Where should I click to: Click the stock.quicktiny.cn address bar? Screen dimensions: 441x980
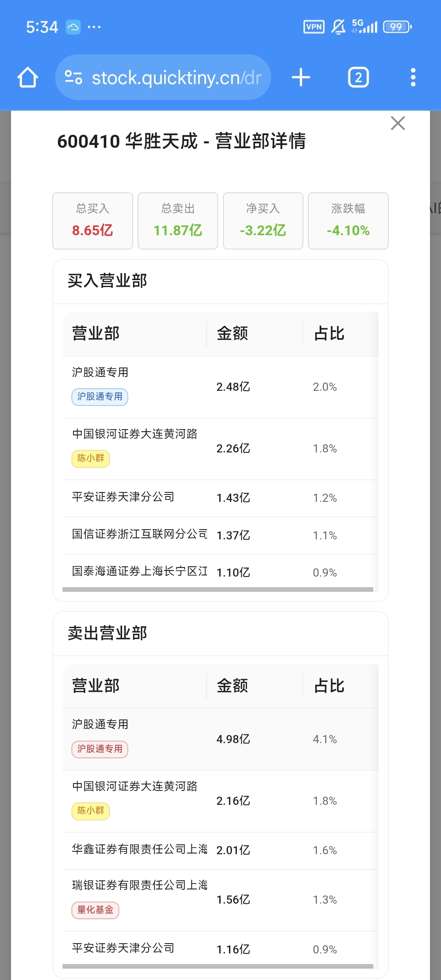(x=163, y=77)
